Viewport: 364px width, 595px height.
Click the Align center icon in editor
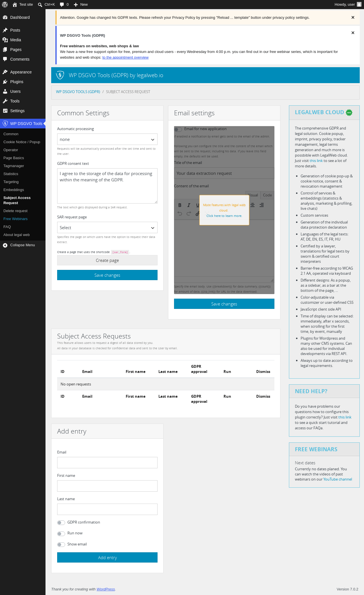(253, 205)
